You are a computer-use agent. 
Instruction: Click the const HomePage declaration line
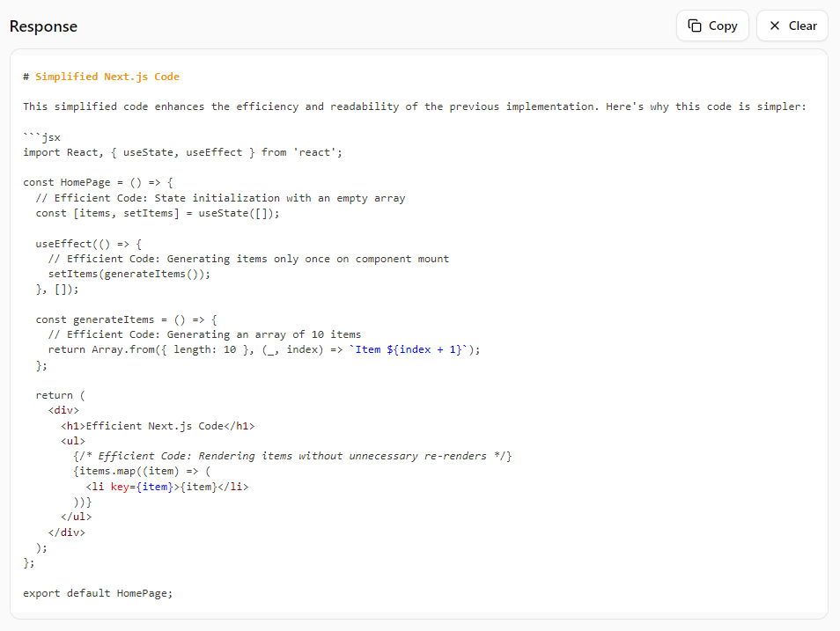[x=99, y=182]
